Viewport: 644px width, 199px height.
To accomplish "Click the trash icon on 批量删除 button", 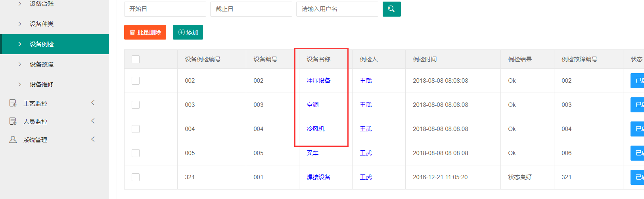I will tap(132, 32).
